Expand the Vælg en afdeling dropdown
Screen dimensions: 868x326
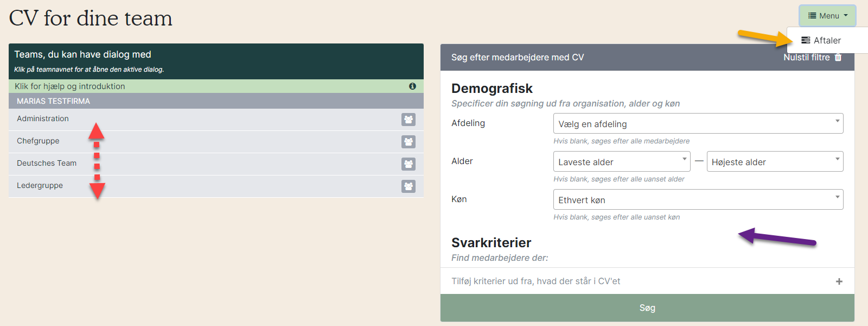(698, 123)
